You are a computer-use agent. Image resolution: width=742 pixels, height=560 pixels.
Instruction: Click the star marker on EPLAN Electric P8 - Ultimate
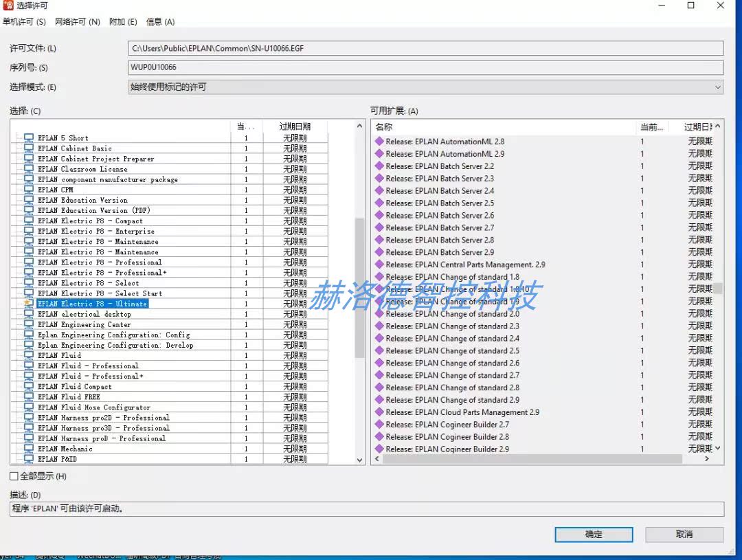click(x=28, y=303)
